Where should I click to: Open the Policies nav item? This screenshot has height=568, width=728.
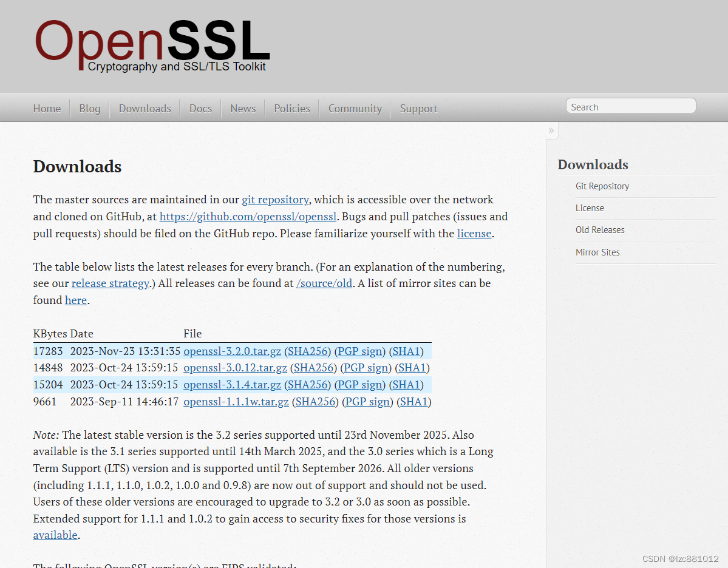(x=292, y=108)
